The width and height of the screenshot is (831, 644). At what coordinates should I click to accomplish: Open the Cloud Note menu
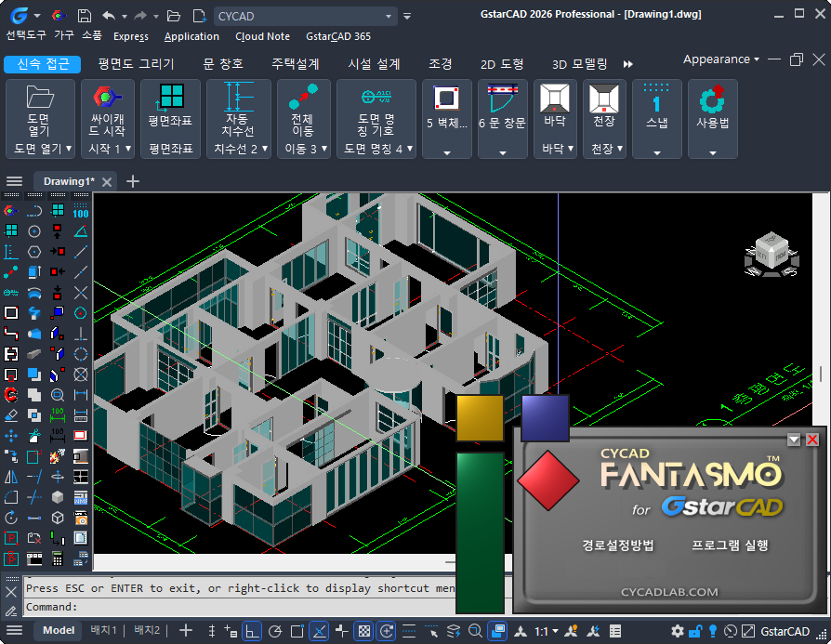pos(262,36)
